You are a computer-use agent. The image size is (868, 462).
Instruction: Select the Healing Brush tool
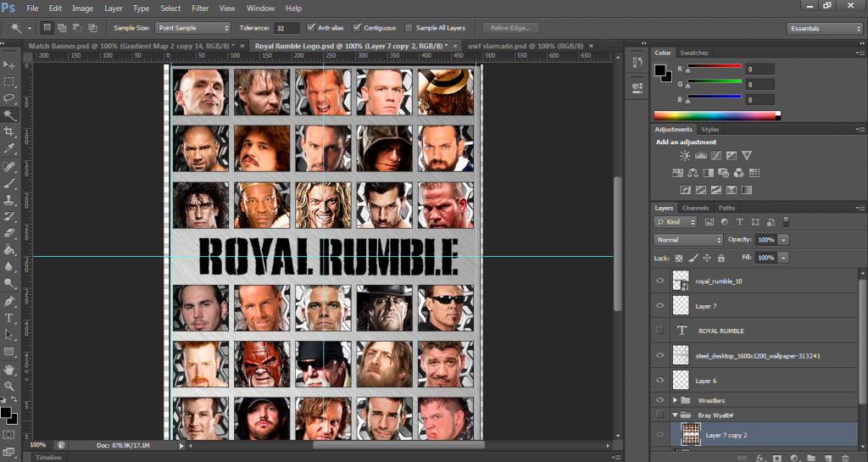8,166
